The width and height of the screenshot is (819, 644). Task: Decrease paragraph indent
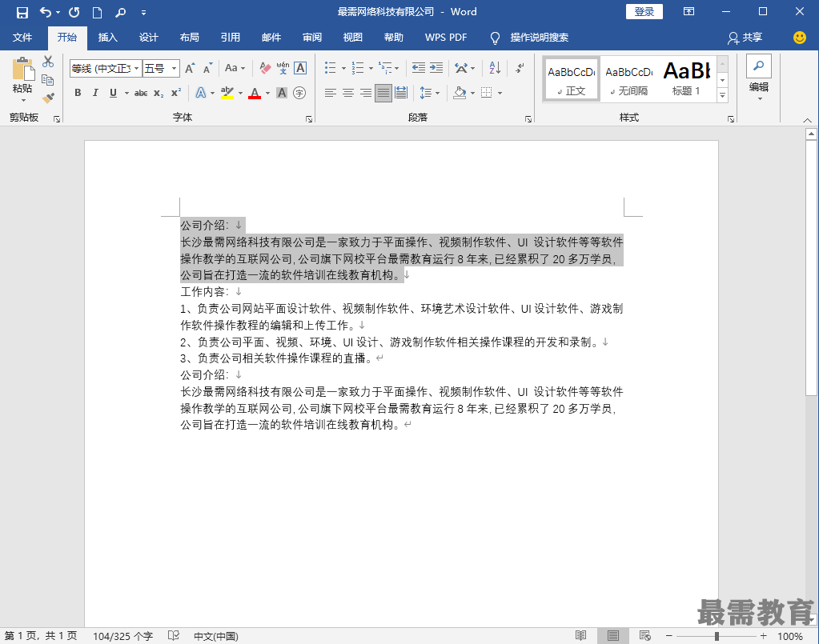click(419, 68)
